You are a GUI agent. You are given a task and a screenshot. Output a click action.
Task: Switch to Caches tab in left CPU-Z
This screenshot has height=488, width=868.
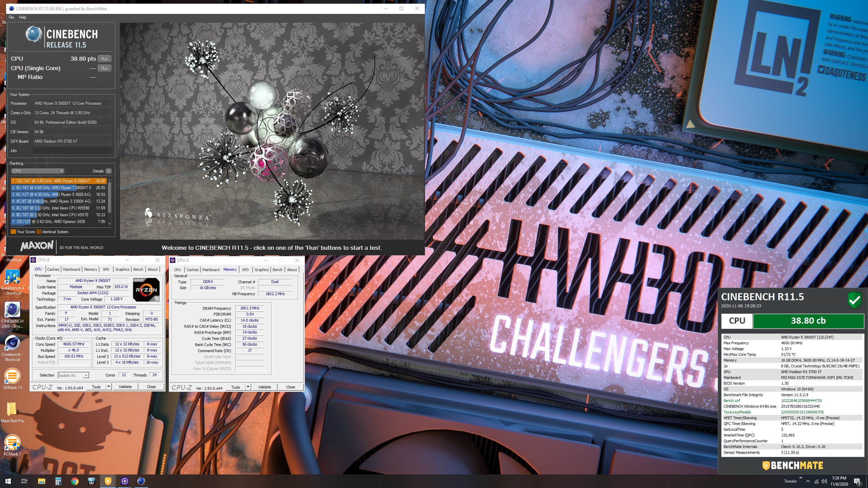point(53,269)
